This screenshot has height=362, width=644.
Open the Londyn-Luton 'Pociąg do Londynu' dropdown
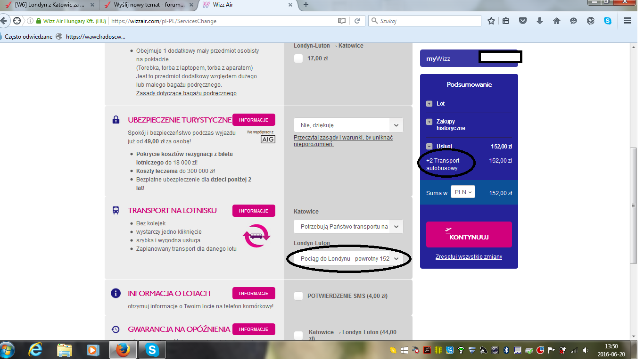pyautogui.click(x=348, y=259)
